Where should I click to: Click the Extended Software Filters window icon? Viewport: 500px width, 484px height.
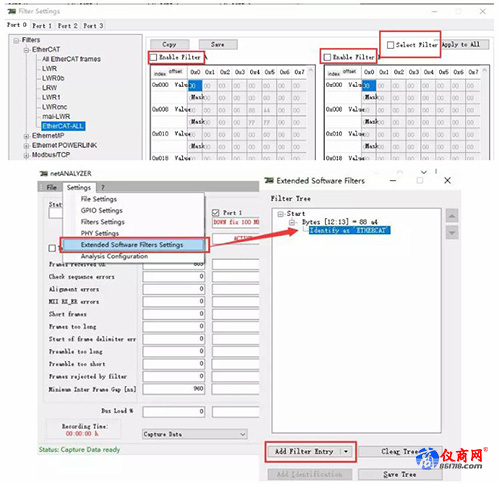pyautogui.click(x=269, y=181)
